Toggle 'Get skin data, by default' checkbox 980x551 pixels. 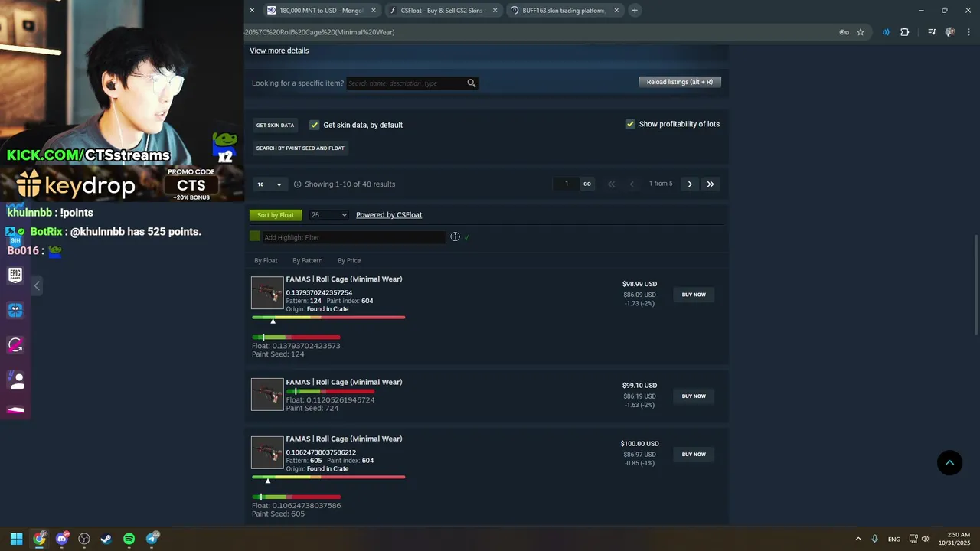[314, 125]
